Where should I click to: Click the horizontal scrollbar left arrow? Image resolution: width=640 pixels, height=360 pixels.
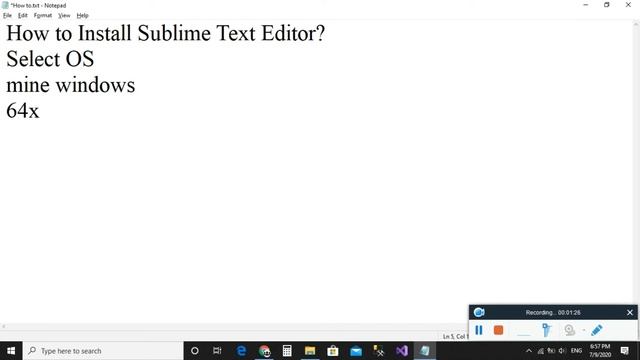[x=3, y=326]
